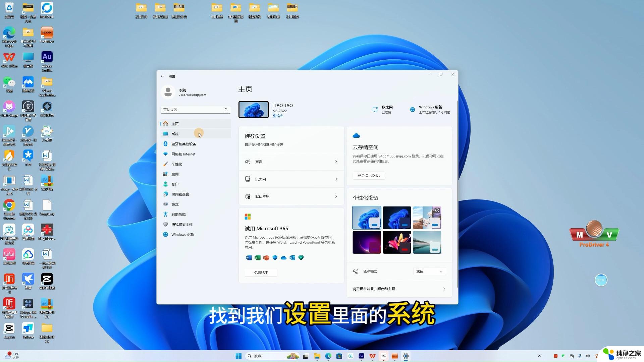Select the 百度网盘 desktop icon
Viewport: 644px width, 362px height.
tap(28, 232)
